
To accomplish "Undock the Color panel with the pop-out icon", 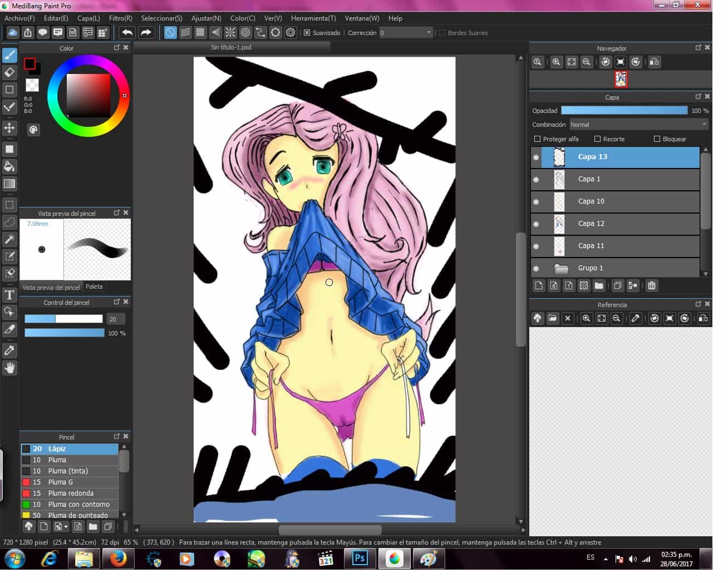I will click(117, 48).
